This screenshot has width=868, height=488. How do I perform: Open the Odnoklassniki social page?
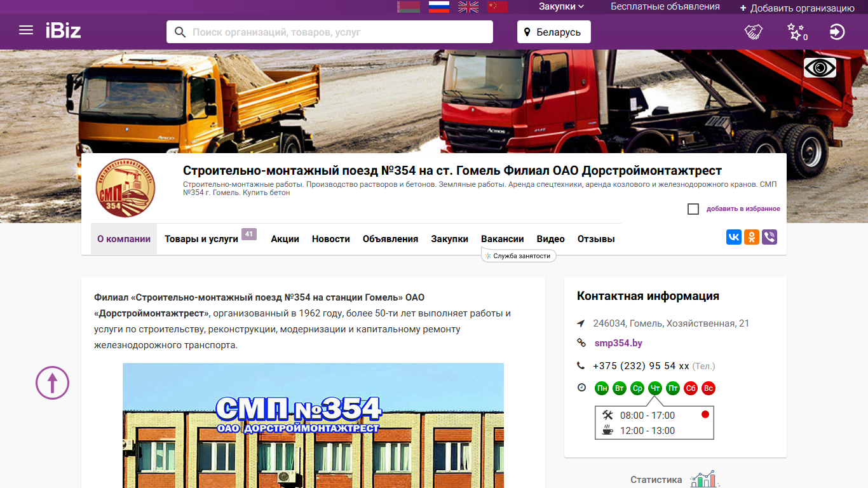(x=752, y=238)
